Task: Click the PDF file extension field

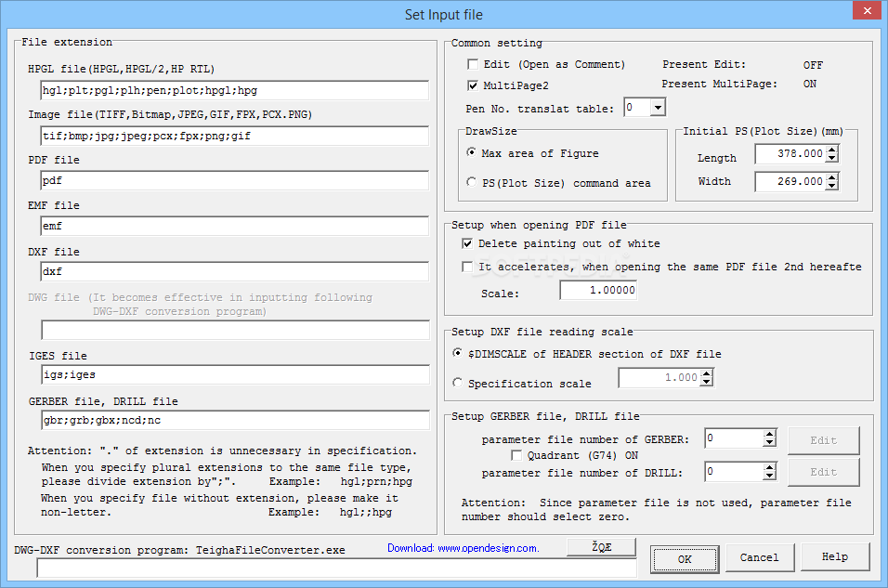Action: point(234,181)
